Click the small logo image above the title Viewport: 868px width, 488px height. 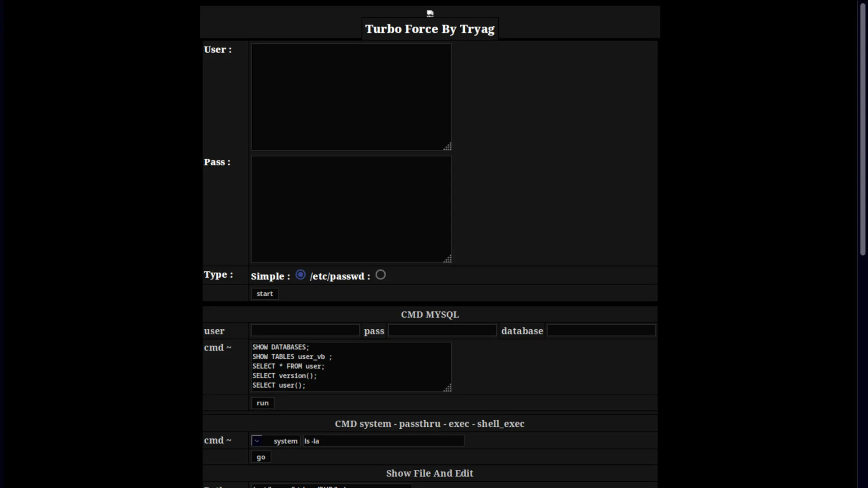point(430,14)
